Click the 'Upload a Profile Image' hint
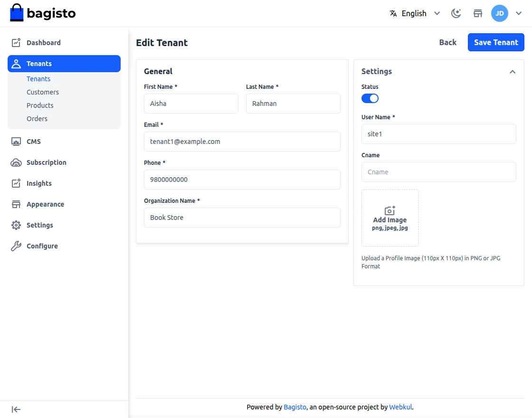Image resolution: width=532 pixels, height=418 pixels. pyautogui.click(x=431, y=262)
